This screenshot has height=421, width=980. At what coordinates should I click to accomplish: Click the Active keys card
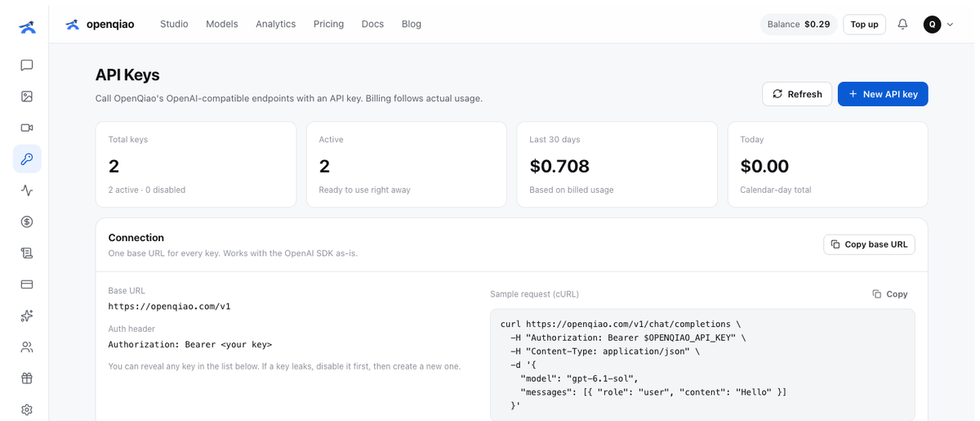coord(407,164)
